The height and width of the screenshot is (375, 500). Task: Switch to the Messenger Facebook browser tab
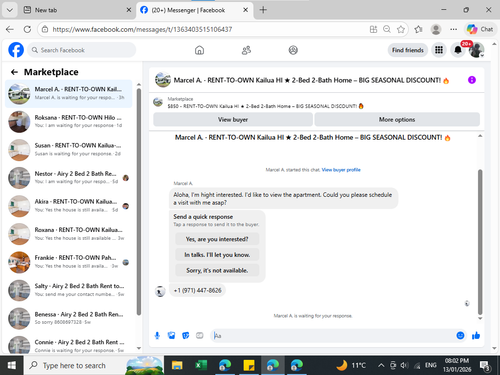click(x=194, y=10)
